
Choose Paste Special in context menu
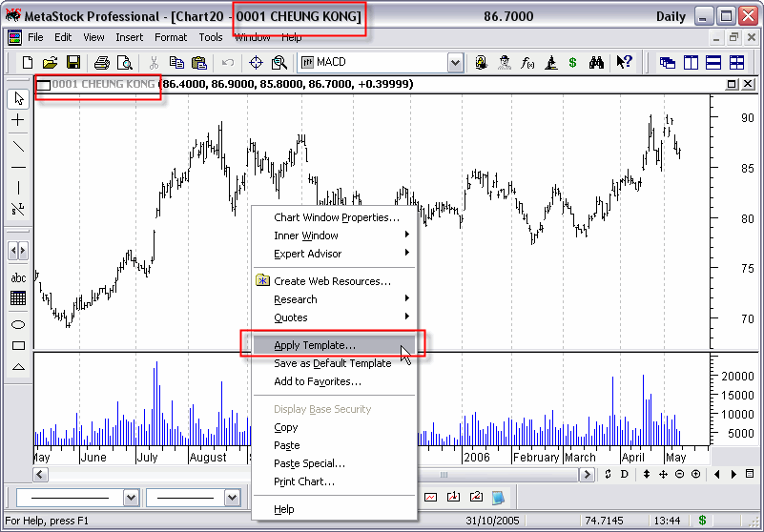[334, 463]
